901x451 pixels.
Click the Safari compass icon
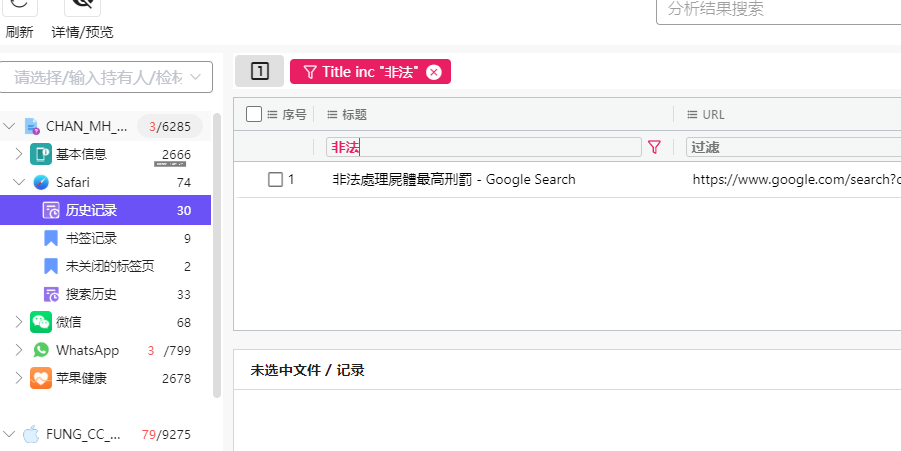pyautogui.click(x=41, y=183)
